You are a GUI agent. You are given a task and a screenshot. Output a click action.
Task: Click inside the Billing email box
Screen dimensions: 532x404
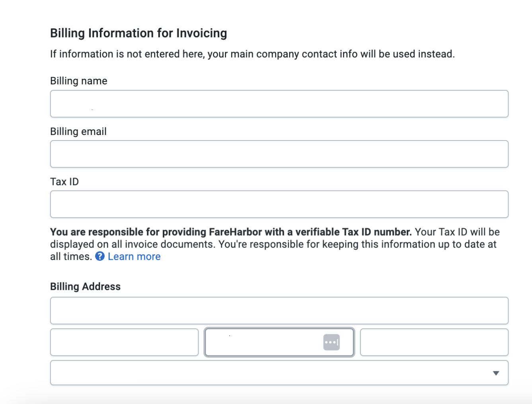point(279,154)
